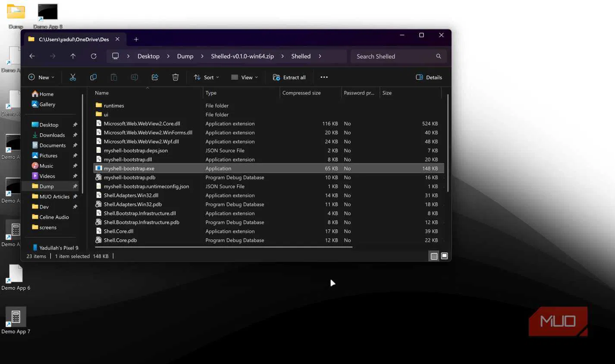Expand chevron after Dump in address bar

tap(202, 56)
